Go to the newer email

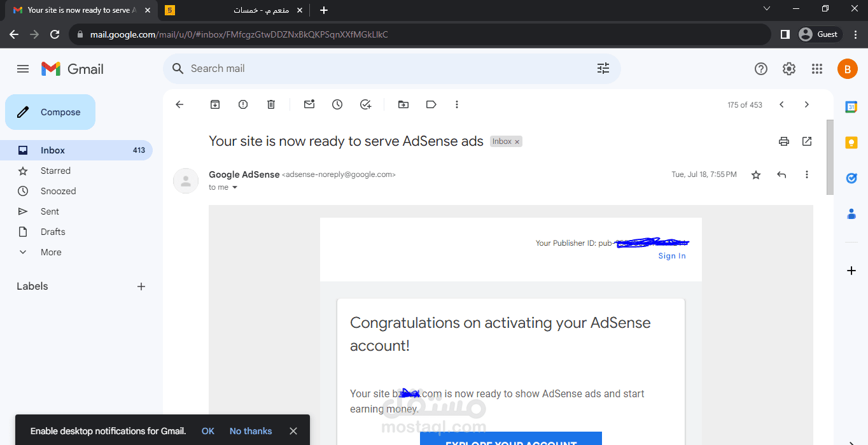point(781,104)
